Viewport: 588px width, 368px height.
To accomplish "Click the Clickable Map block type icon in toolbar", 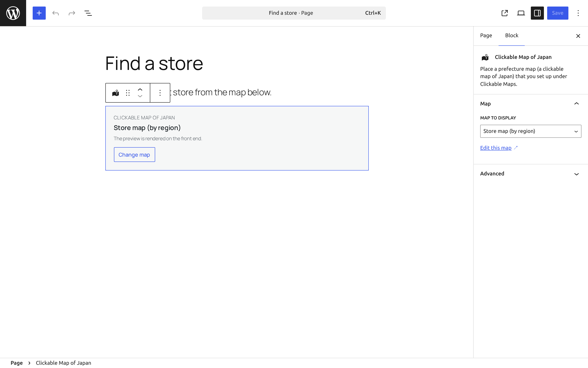I will click(x=116, y=93).
